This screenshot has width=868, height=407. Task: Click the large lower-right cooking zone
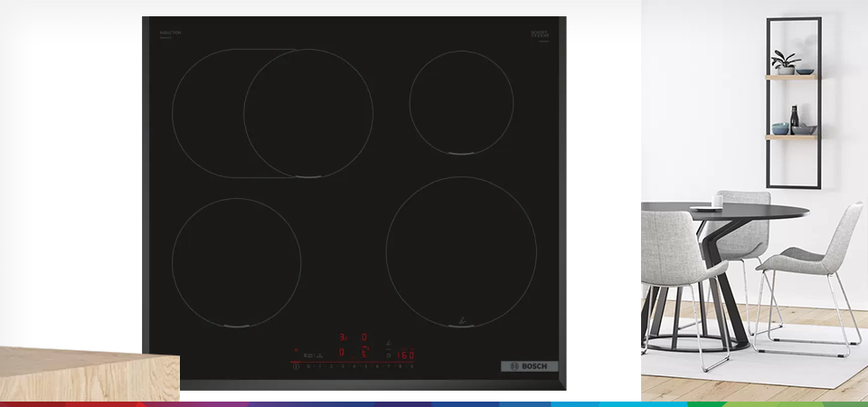coord(460,251)
